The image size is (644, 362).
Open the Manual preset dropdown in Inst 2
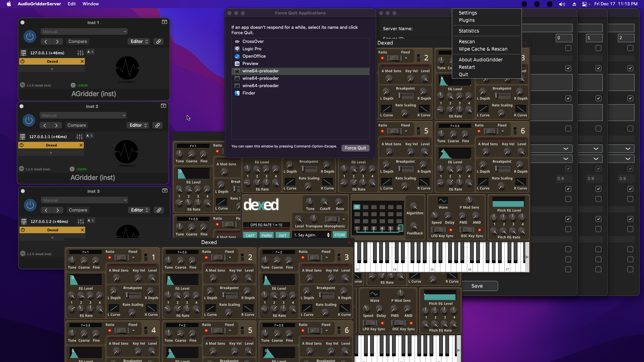(83, 115)
